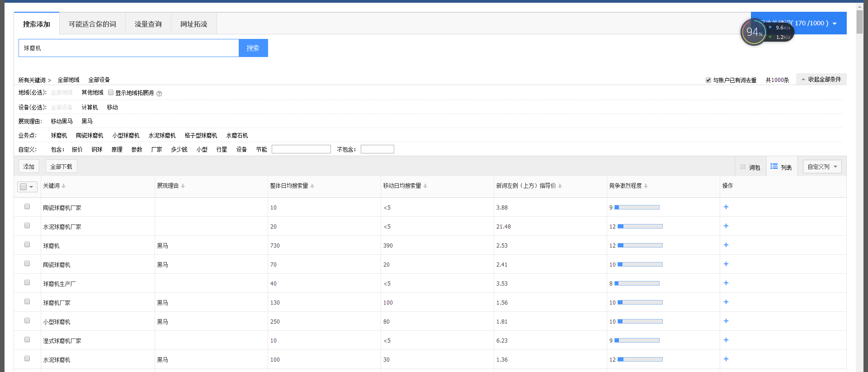868x372 pixels.
Task: Switch to 流量查询 tab
Action: [148, 24]
